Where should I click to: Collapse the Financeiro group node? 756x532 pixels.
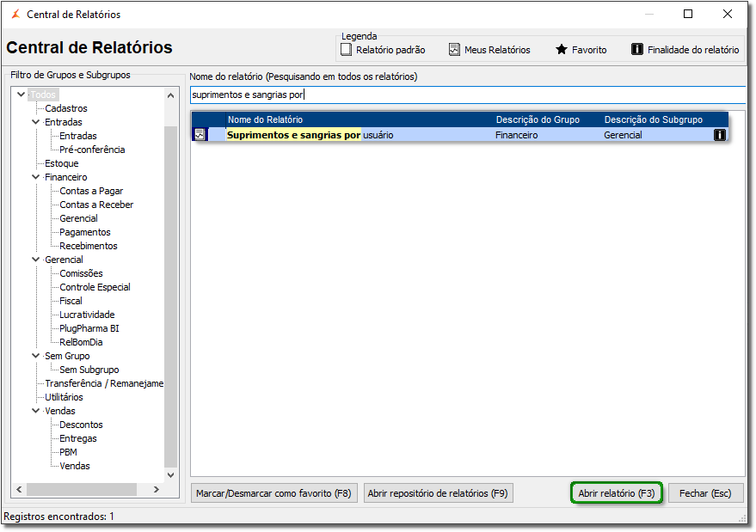click(x=35, y=177)
